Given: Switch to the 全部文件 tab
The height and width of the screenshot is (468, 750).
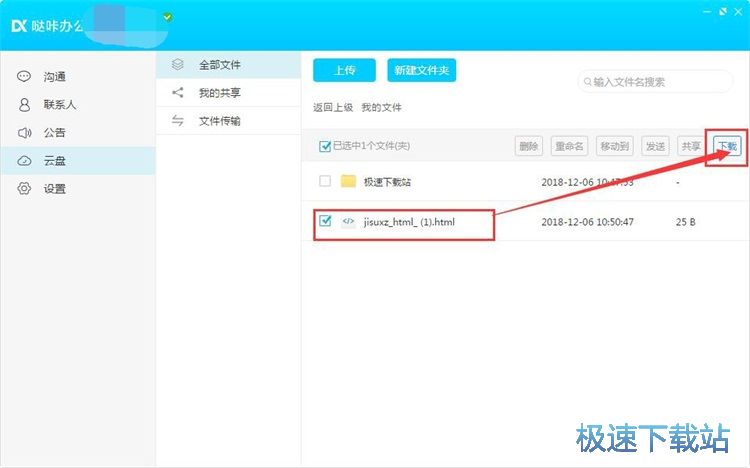Looking at the screenshot, I should pyautogui.click(x=229, y=65).
